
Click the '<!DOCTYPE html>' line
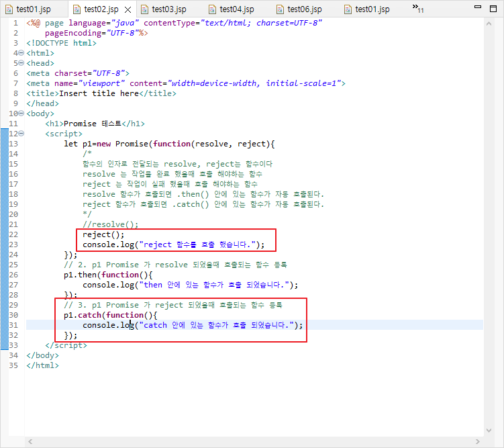pyautogui.click(x=61, y=43)
